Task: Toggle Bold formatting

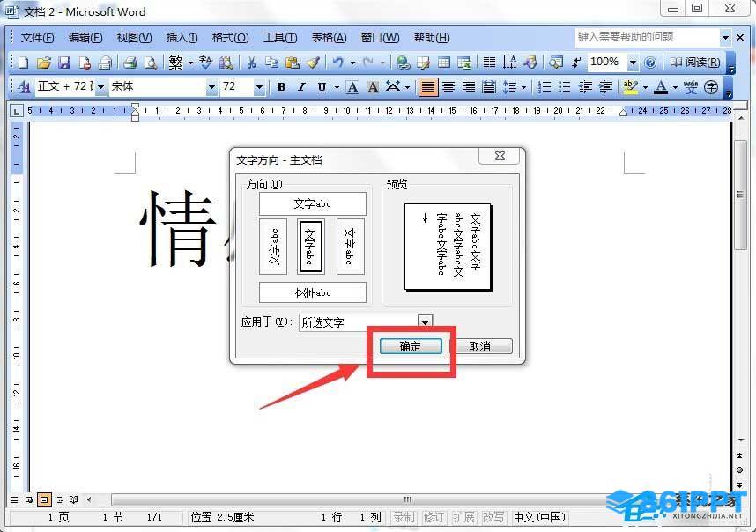Action: 282,87
